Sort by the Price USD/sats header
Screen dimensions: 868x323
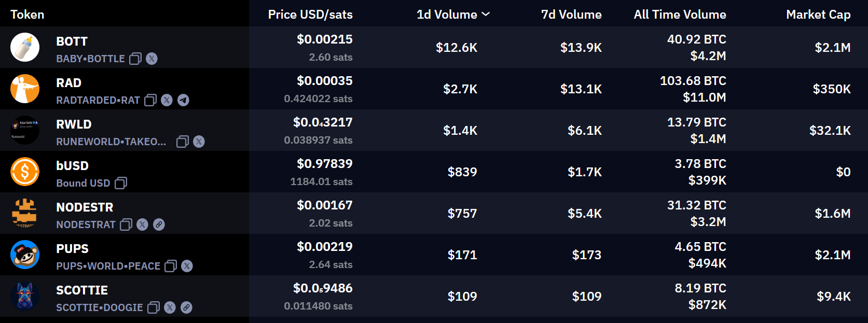[x=310, y=15]
